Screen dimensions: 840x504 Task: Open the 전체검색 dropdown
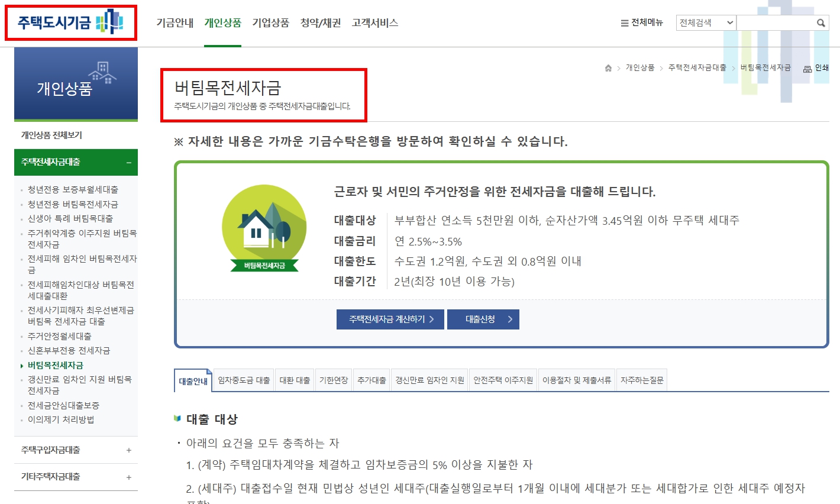pos(706,23)
